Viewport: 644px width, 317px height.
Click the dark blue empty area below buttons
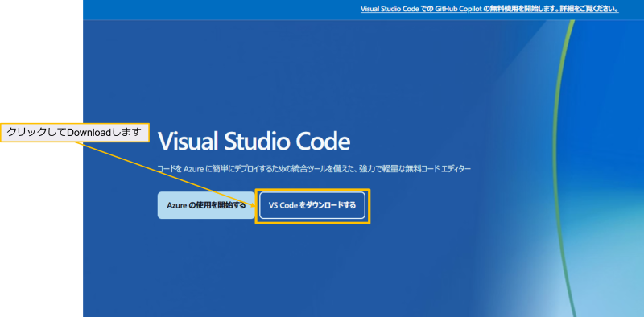(287, 271)
